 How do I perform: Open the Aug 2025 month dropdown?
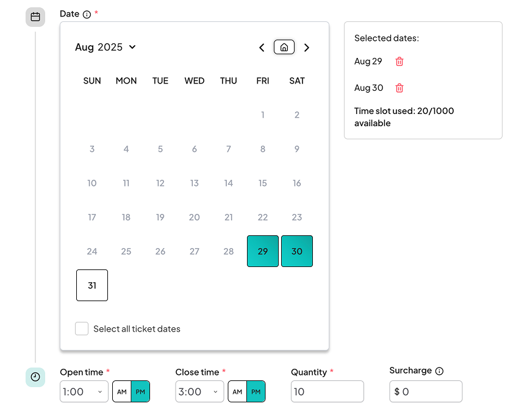[x=106, y=48]
